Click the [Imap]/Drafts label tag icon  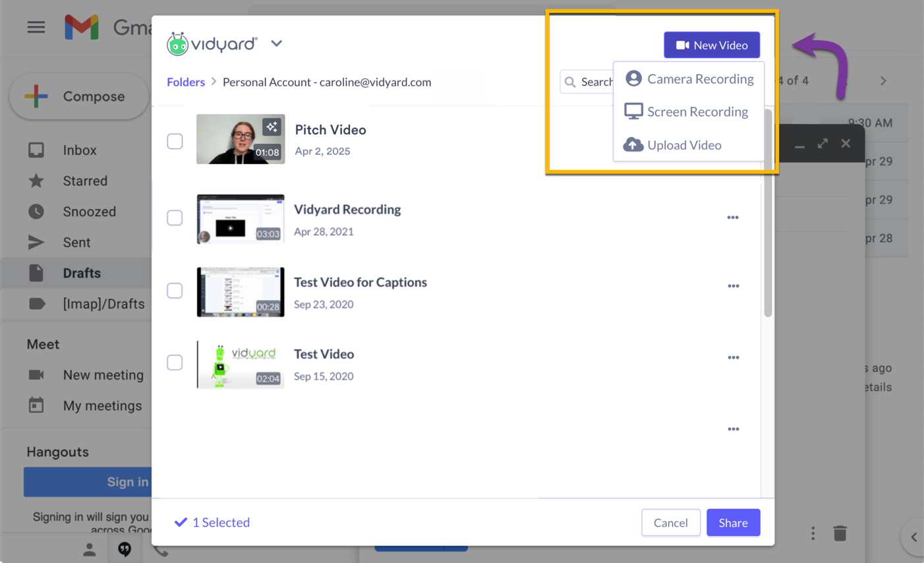pyautogui.click(x=37, y=304)
